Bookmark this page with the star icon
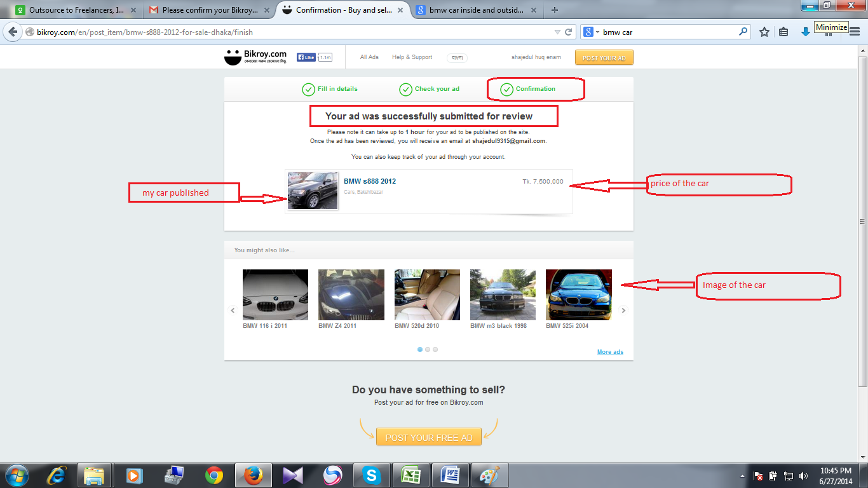Image resolution: width=868 pixels, height=488 pixels. click(x=764, y=32)
